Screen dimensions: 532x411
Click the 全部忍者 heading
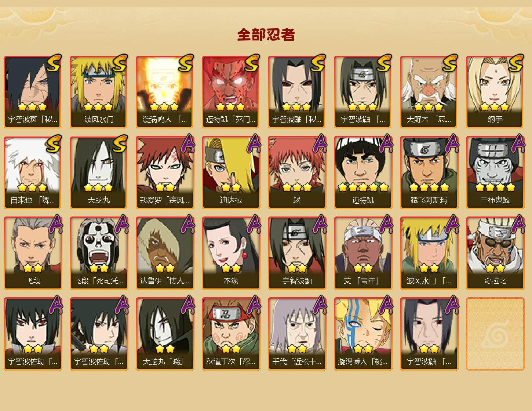266,34
